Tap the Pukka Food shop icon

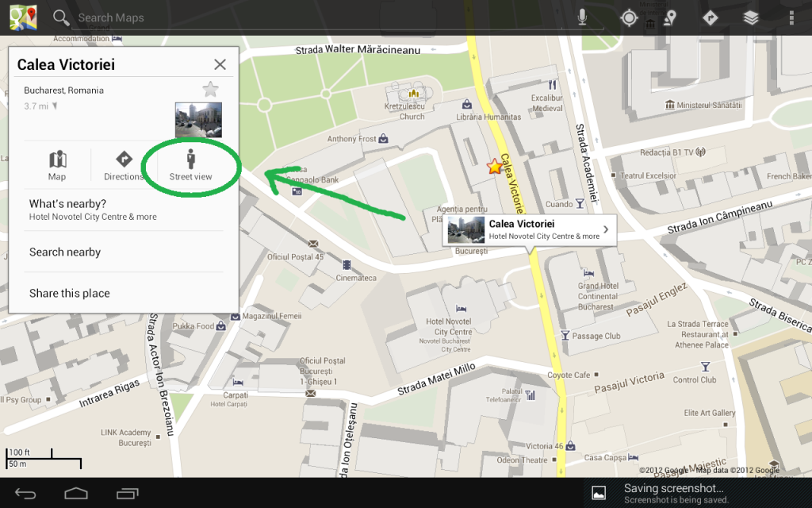pyautogui.click(x=220, y=325)
